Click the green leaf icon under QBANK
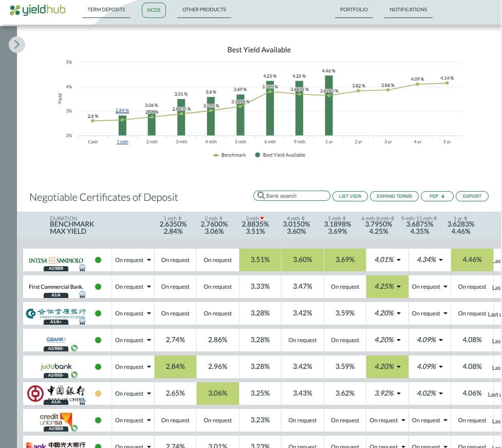The height and width of the screenshot is (448, 502). tap(75, 348)
